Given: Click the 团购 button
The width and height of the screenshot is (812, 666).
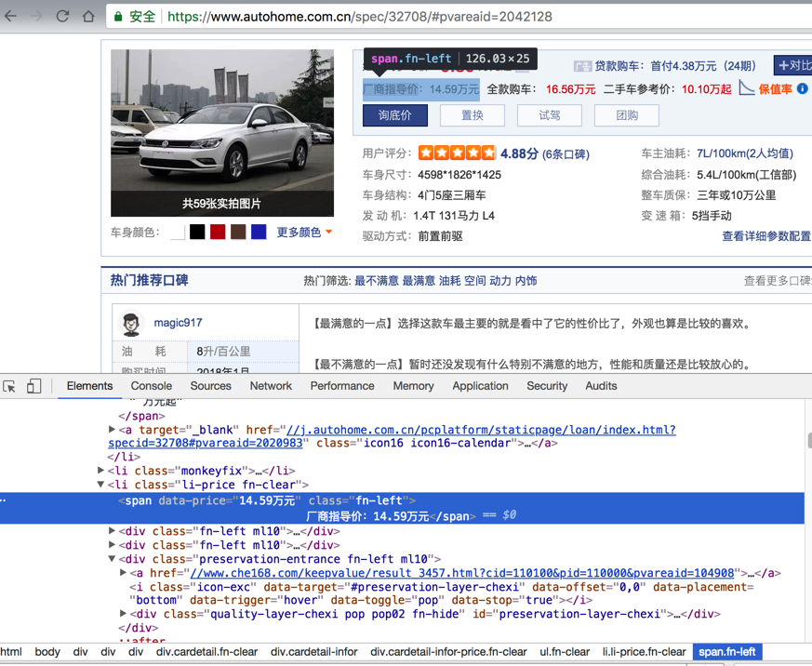Looking at the screenshot, I should click(x=627, y=115).
